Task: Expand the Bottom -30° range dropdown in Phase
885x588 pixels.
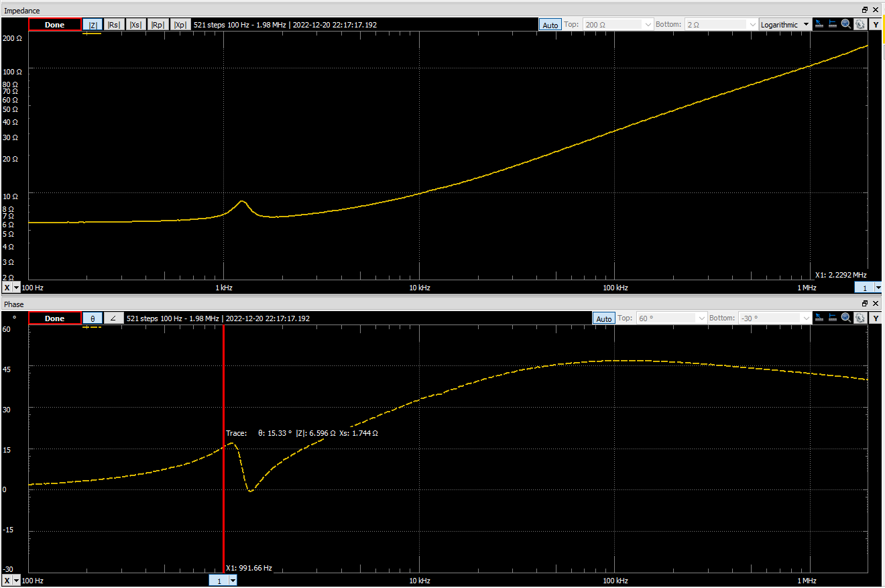Action: (806, 318)
